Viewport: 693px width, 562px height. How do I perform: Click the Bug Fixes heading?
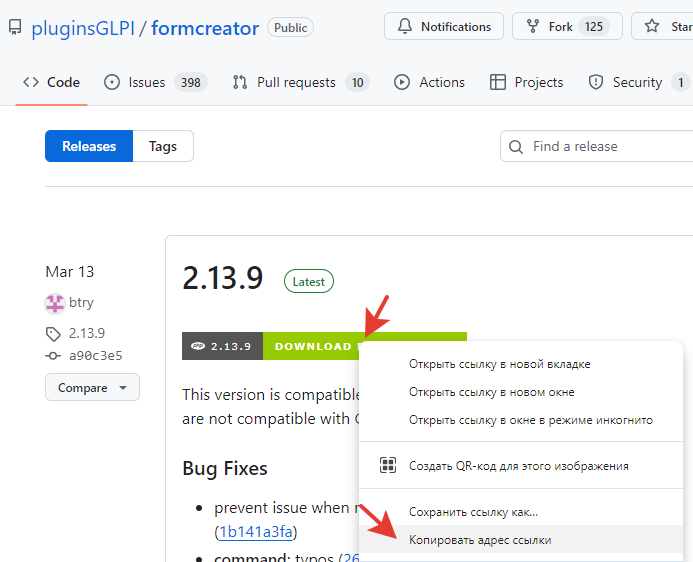[x=225, y=468]
